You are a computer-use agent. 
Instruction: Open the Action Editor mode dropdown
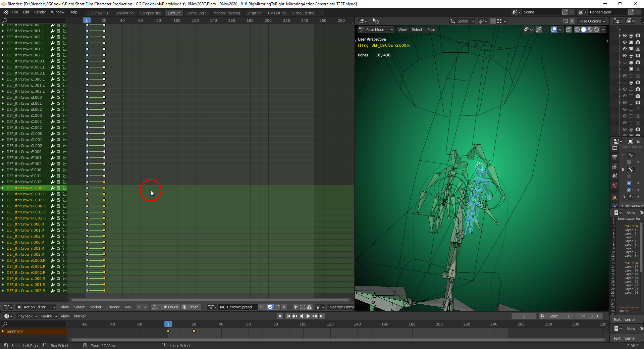pyautogui.click(x=36, y=307)
